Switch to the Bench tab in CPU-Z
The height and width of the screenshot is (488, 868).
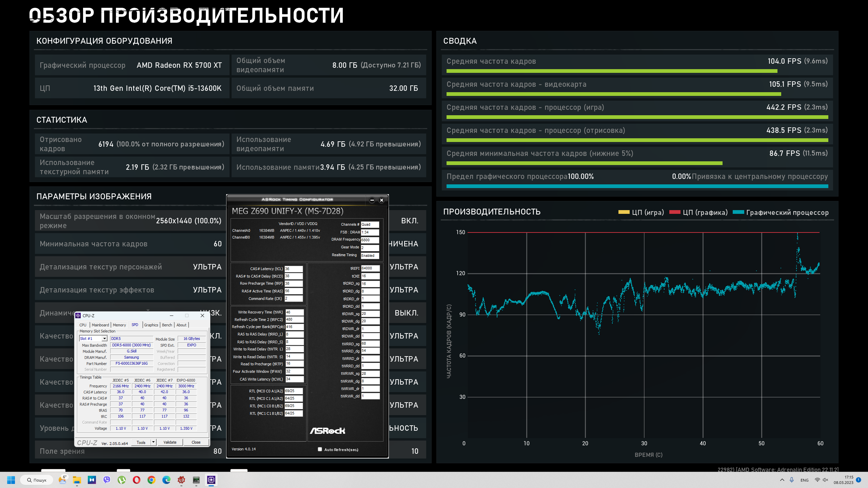(167, 325)
